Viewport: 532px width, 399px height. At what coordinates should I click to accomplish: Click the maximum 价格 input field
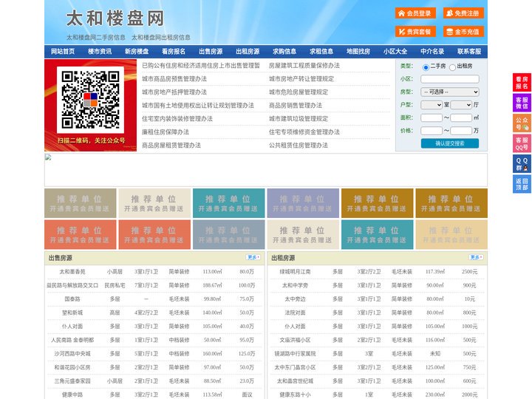point(461,131)
